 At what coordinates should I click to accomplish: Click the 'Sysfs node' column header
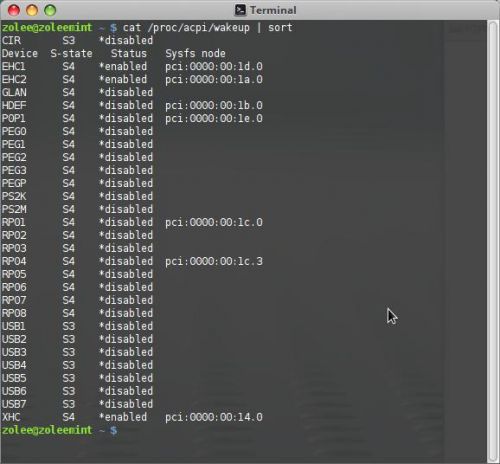195,53
